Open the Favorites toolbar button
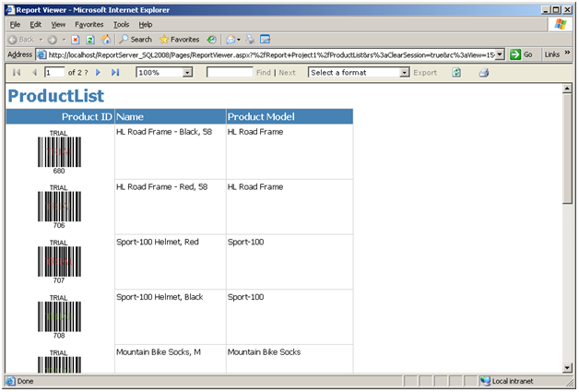 (x=180, y=39)
